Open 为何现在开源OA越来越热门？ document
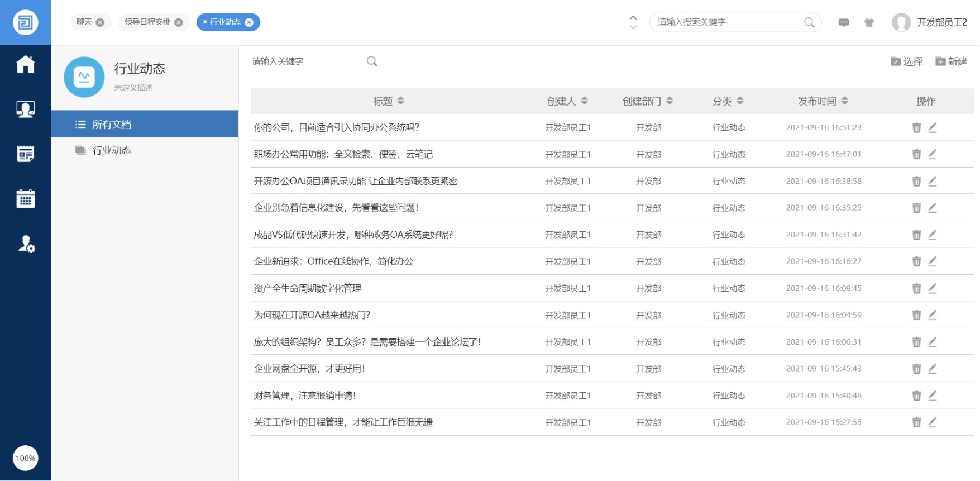 click(x=312, y=315)
